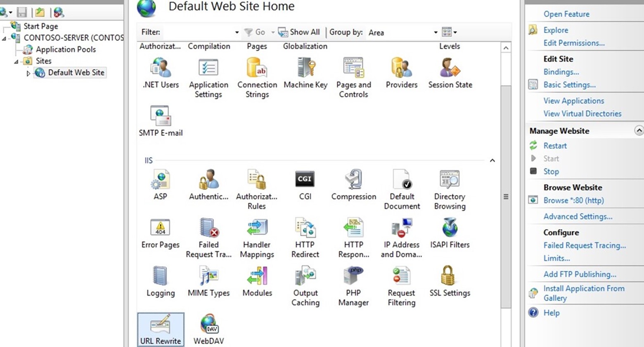The image size is (644, 347).
Task: Expand Default Web Site tree node
Action: (x=28, y=73)
